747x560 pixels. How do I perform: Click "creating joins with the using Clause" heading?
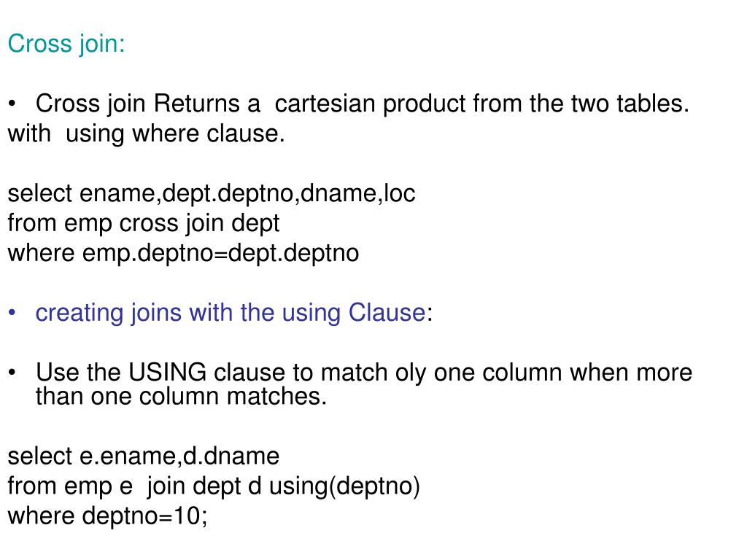[231, 314]
